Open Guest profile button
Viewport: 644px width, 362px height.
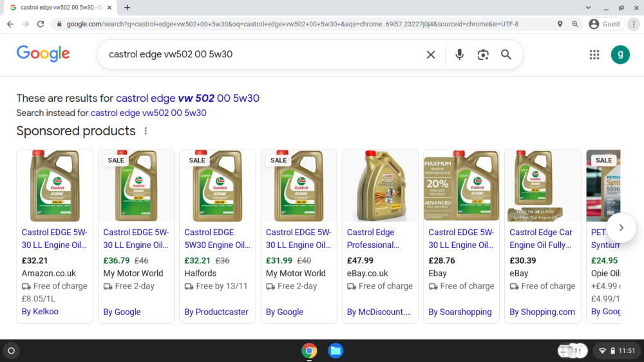point(605,24)
